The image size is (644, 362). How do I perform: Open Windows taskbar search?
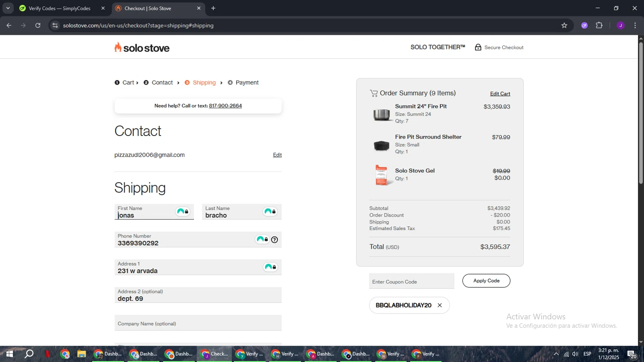29,354
